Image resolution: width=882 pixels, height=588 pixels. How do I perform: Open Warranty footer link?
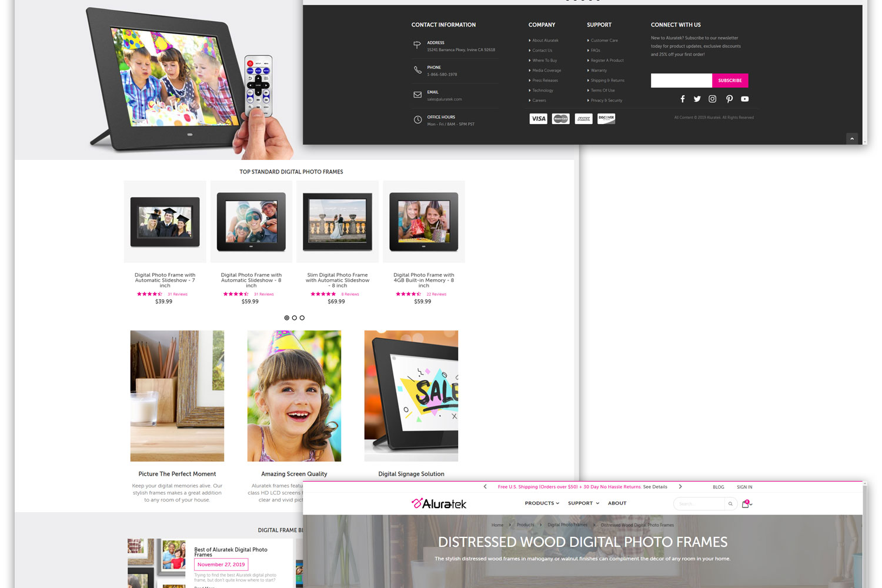point(599,71)
